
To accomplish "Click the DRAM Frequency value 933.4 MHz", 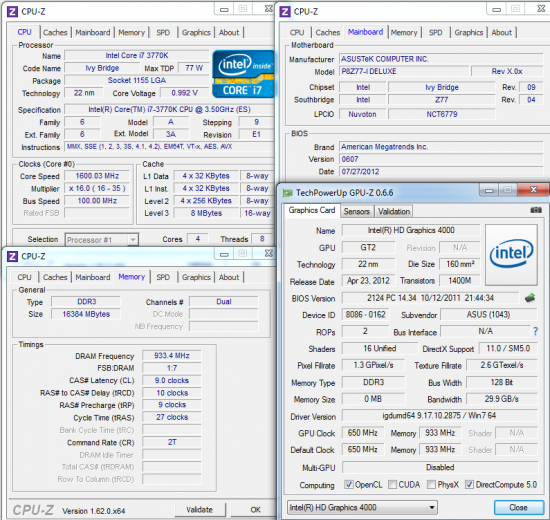I will point(172,356).
